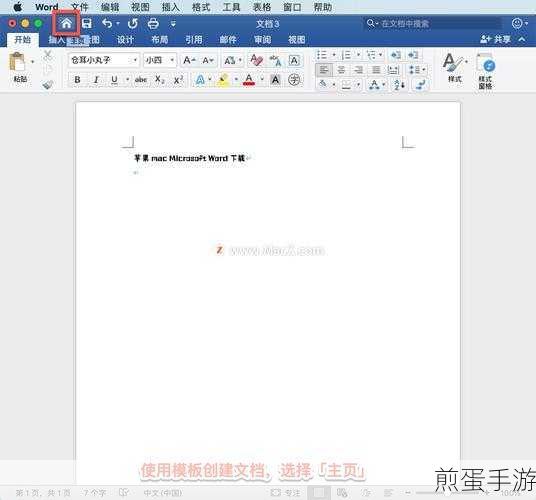Switch to the 布局 ribbon tab

pyautogui.click(x=160, y=40)
